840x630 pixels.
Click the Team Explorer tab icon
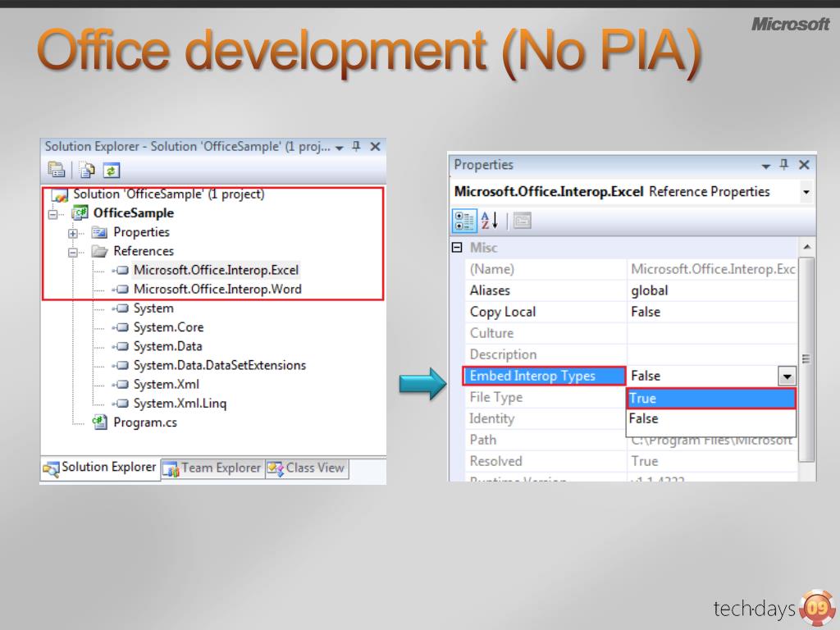(171, 470)
